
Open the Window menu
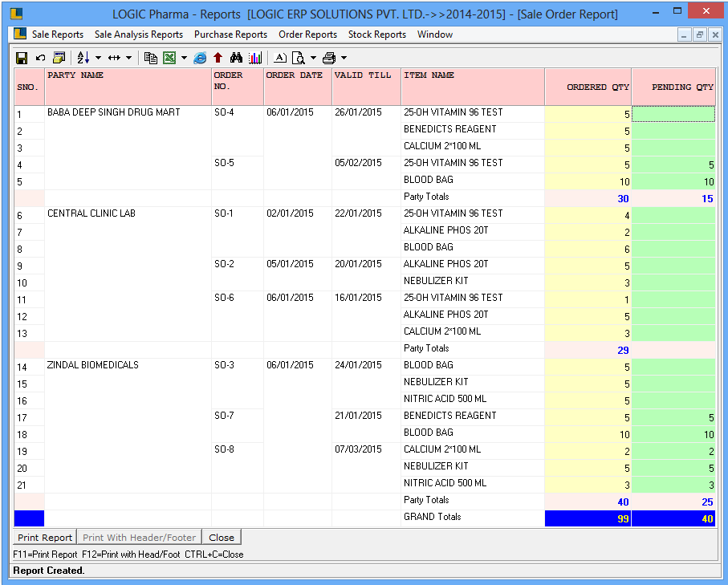pos(435,35)
